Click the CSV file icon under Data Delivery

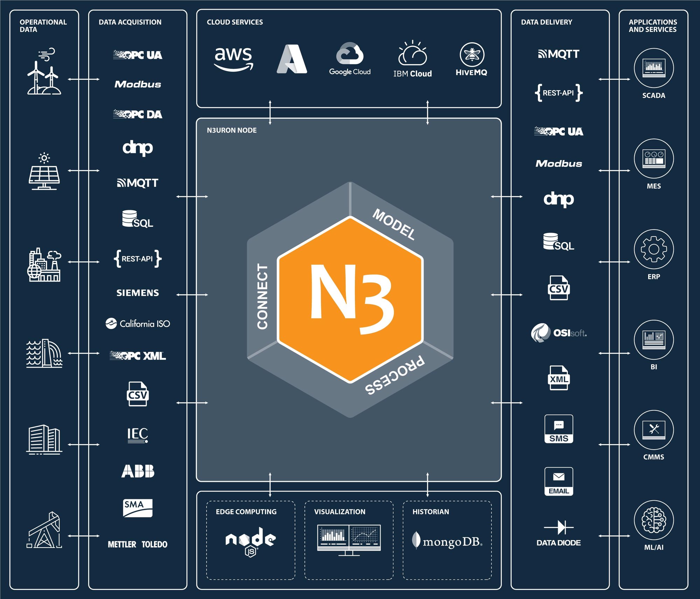(x=559, y=288)
